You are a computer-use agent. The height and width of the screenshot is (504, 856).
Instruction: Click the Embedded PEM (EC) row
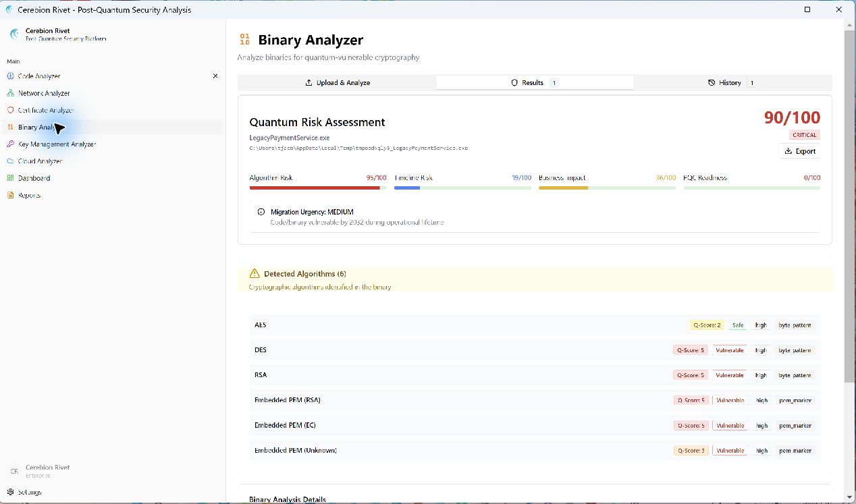pyautogui.click(x=535, y=425)
